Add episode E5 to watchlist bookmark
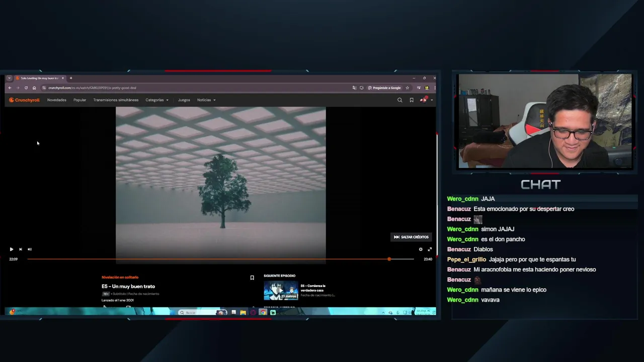This screenshot has width=644, height=362. pos(252,278)
